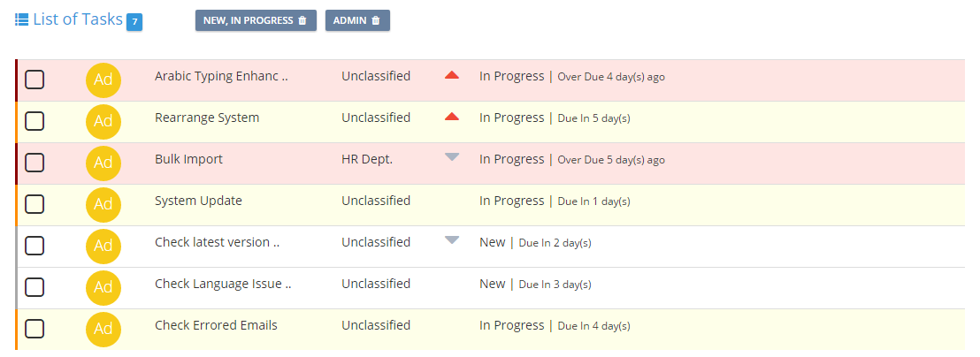Click the task count badge showing 7
This screenshot has height=357, width=980.
click(134, 22)
